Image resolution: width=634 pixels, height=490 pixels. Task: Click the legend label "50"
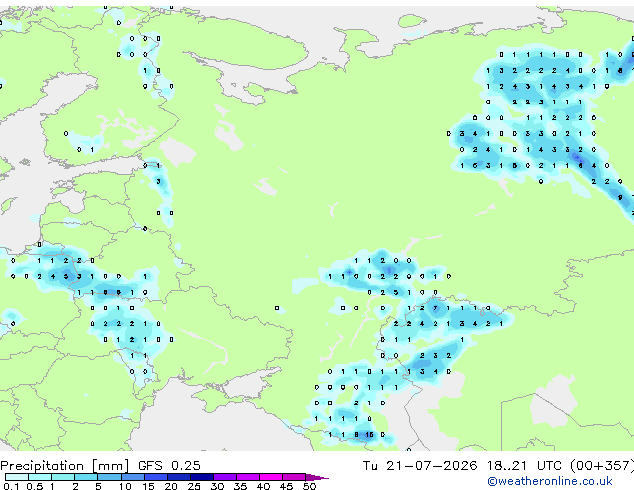[310, 486]
